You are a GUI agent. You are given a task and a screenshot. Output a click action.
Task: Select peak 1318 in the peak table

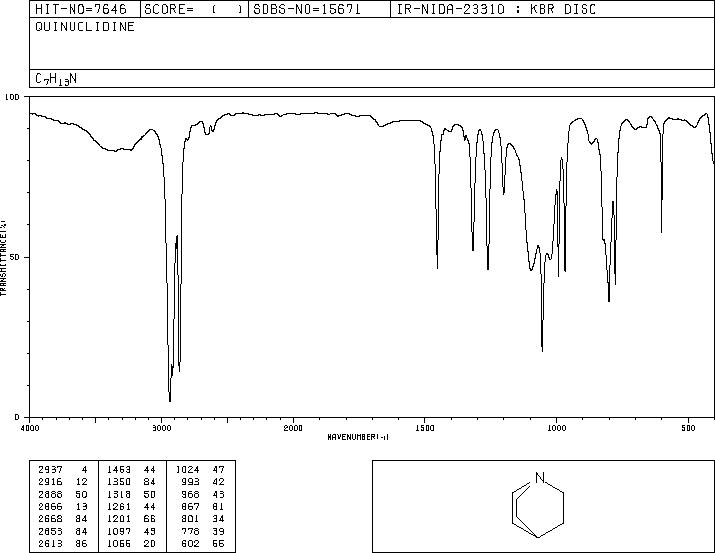tap(119, 494)
